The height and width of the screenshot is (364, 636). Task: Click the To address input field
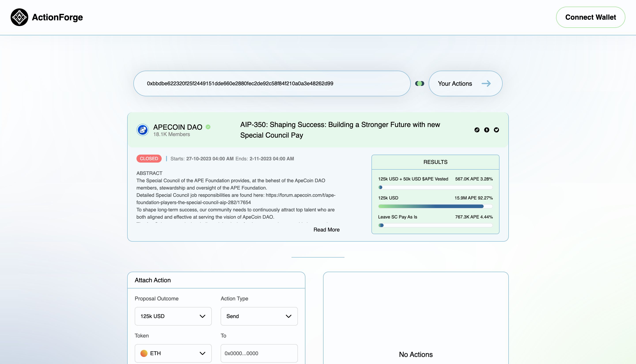[259, 353]
